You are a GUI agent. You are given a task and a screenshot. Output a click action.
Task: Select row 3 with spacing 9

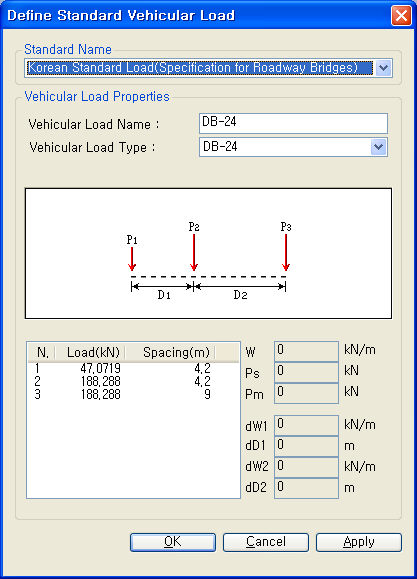(x=133, y=394)
